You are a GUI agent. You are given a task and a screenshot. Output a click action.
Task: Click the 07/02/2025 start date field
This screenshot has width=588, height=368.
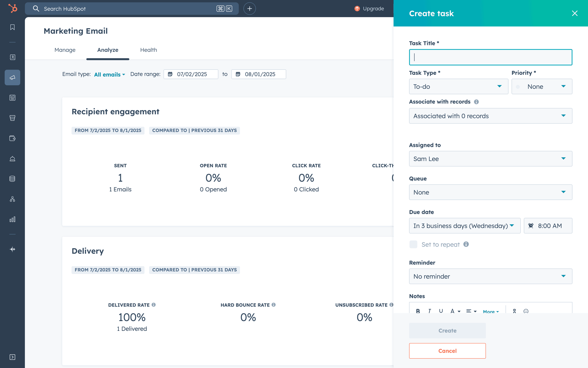(191, 74)
